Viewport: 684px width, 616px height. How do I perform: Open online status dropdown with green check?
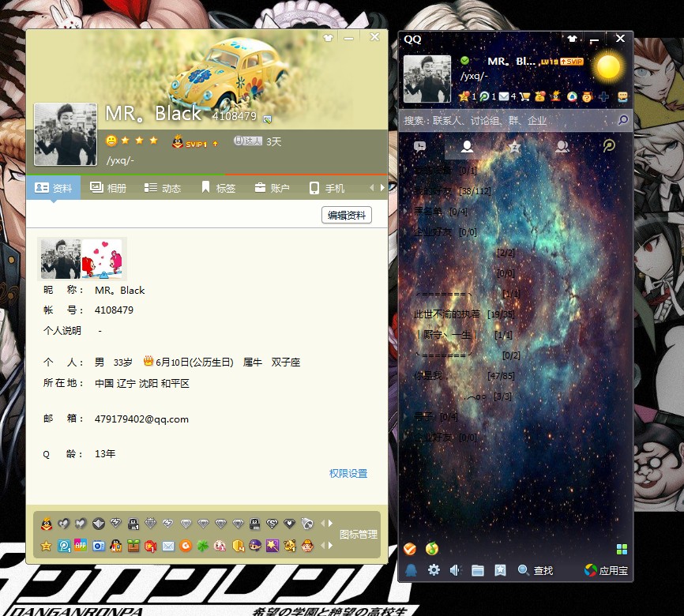click(x=465, y=61)
